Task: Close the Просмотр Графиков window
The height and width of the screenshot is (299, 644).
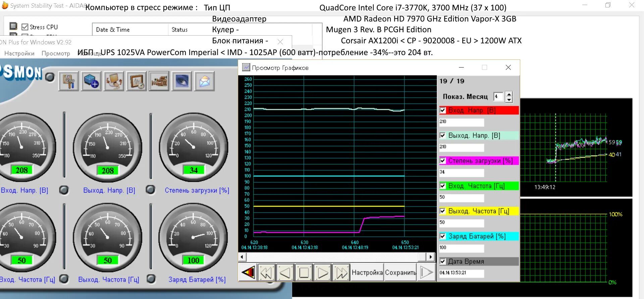Action: tap(508, 68)
